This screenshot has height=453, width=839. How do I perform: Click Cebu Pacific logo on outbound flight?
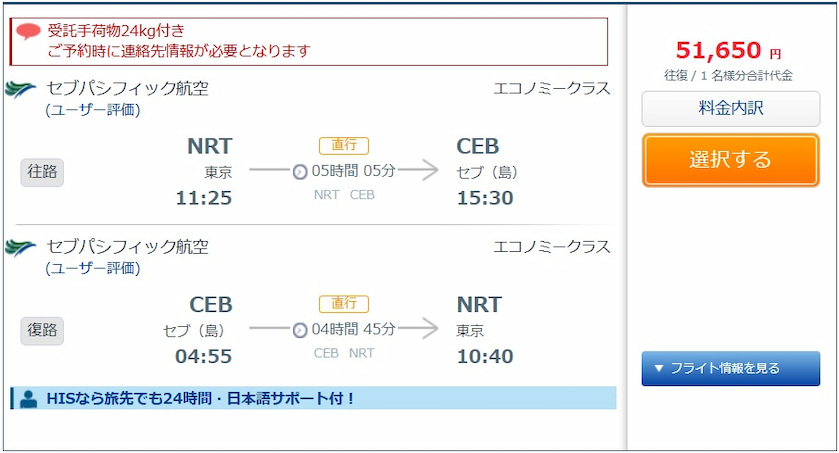pos(21,89)
